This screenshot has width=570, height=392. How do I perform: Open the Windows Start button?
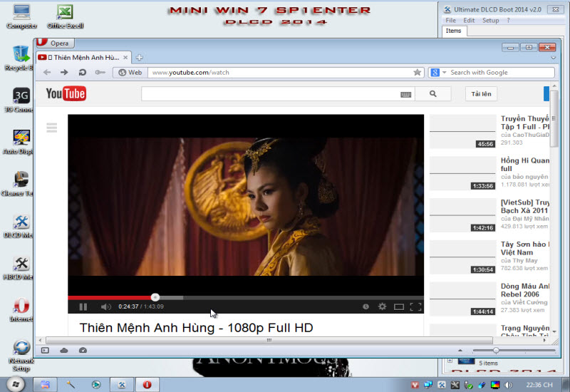pos(15,384)
